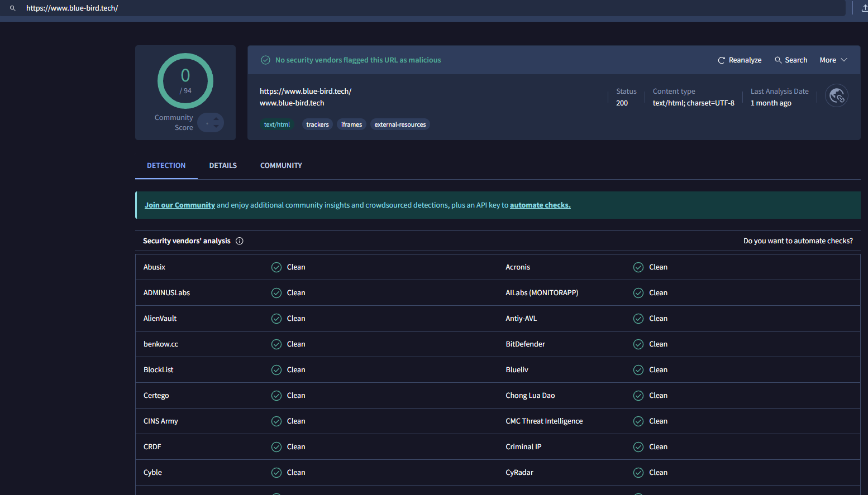Click the Clean check icon for Criminal IP
Screen dimensions: 868x495
click(638, 447)
